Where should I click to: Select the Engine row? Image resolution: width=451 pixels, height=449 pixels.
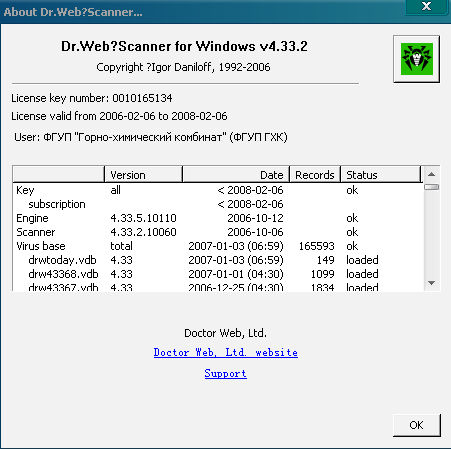point(218,218)
